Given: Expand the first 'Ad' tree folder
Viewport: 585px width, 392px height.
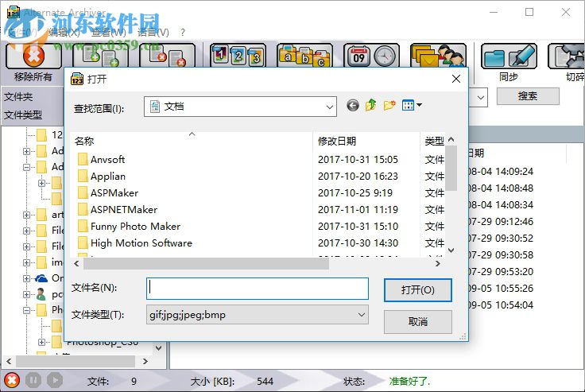Looking at the screenshot, I should pos(26,151).
